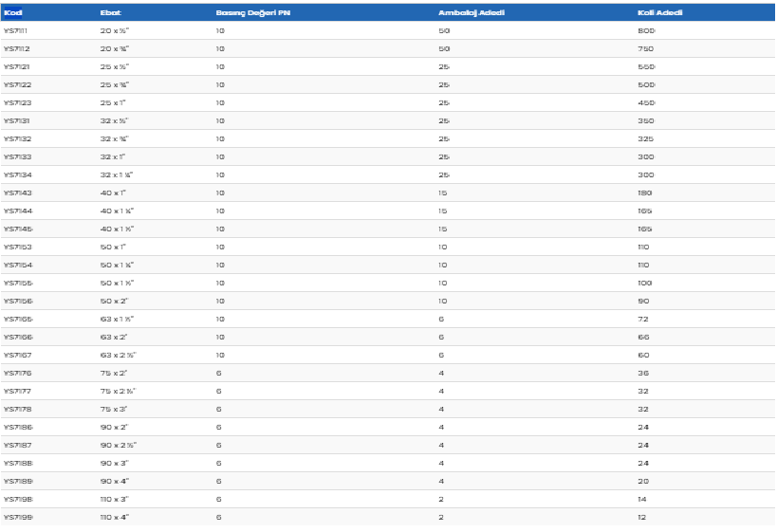
Task: Click the Kod column header
Action: [x=13, y=12]
